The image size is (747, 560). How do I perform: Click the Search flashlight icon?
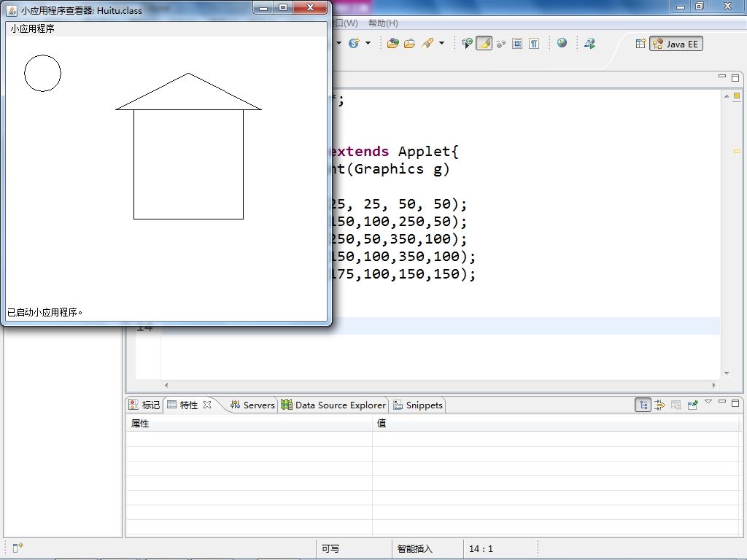coord(427,43)
